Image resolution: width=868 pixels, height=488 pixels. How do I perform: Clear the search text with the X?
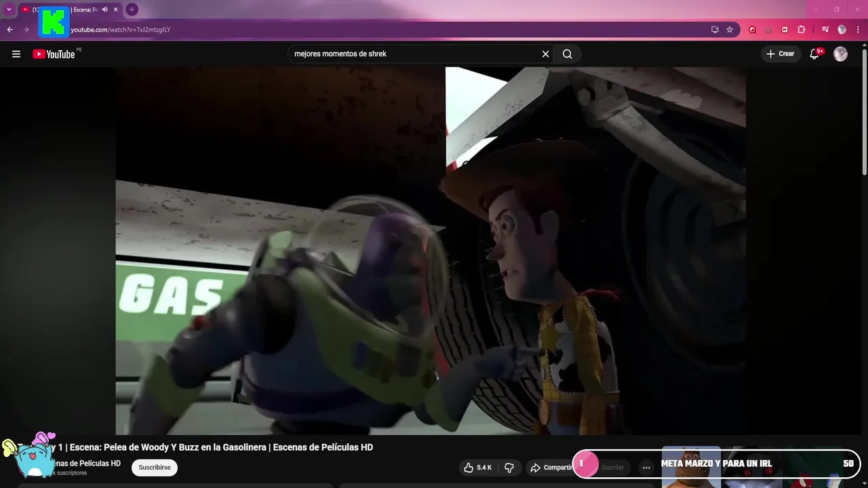pyautogui.click(x=545, y=54)
